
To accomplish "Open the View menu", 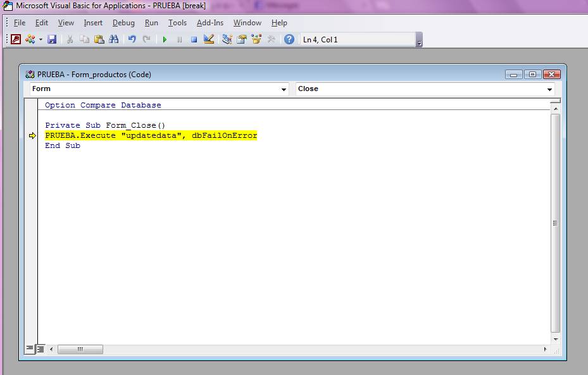I will [x=66, y=23].
